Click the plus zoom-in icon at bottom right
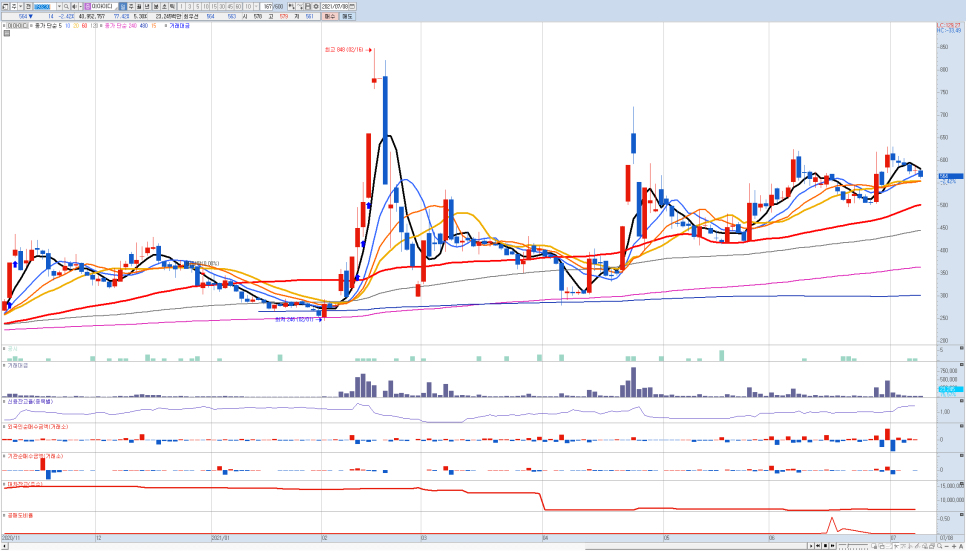Viewport: 966px width, 551px height. (x=954, y=545)
